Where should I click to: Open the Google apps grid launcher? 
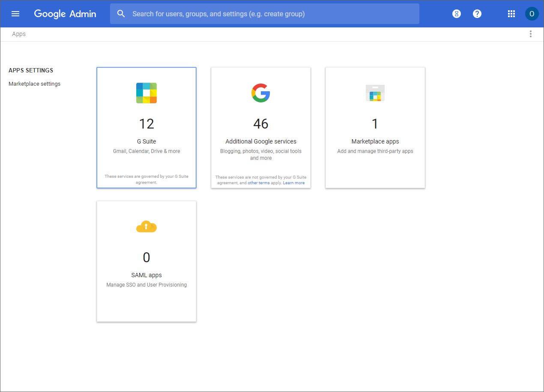coord(511,14)
